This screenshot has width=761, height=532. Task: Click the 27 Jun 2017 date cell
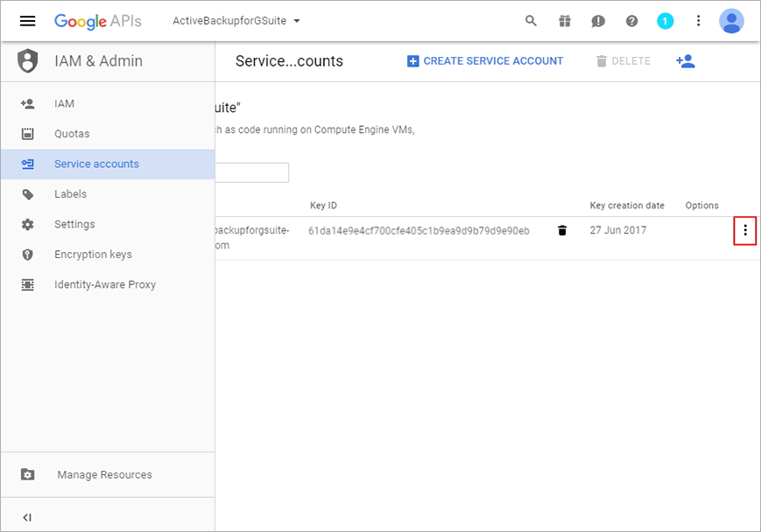(618, 230)
